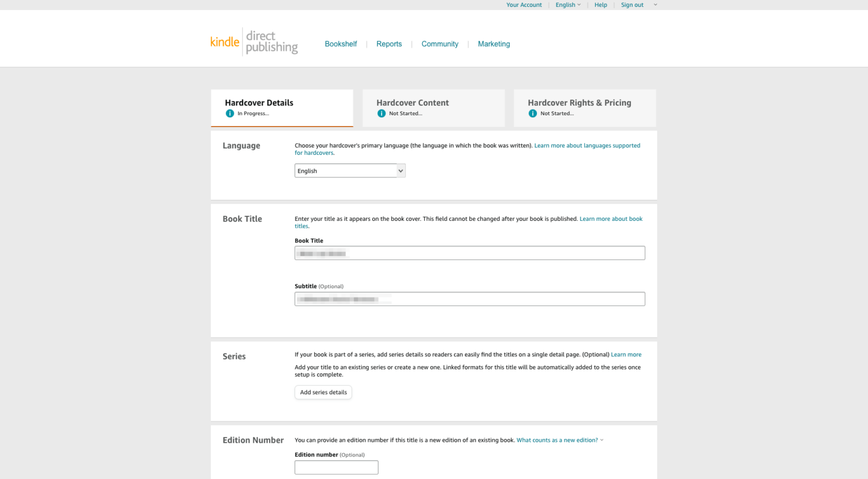Viewport: 868px width, 479px height.
Task: Switch to the Hardcover Content tab
Action: [x=433, y=107]
